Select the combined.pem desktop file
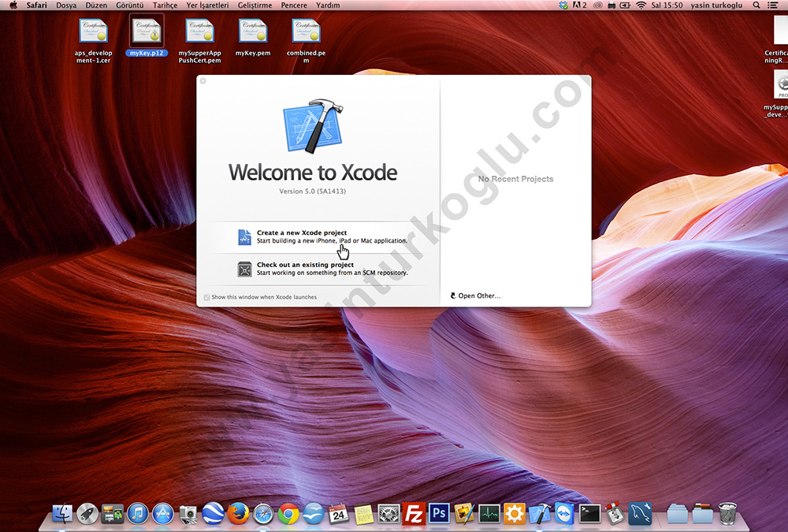 point(306,41)
